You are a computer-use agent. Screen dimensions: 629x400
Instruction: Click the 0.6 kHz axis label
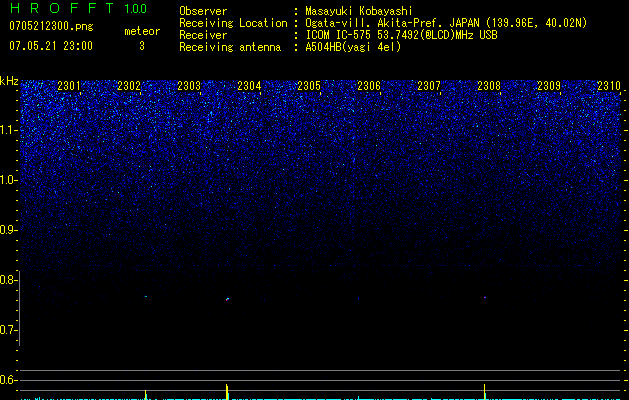coord(9,380)
